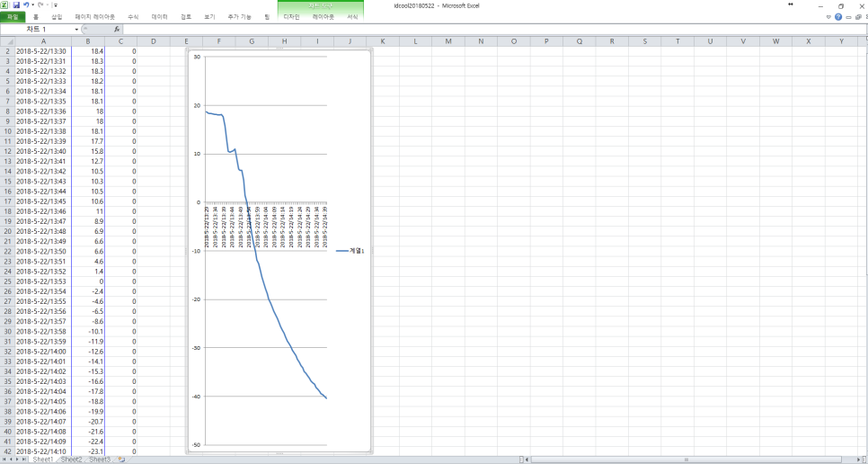Restore the workbook window icon
The height and width of the screenshot is (464, 868).
click(x=858, y=17)
